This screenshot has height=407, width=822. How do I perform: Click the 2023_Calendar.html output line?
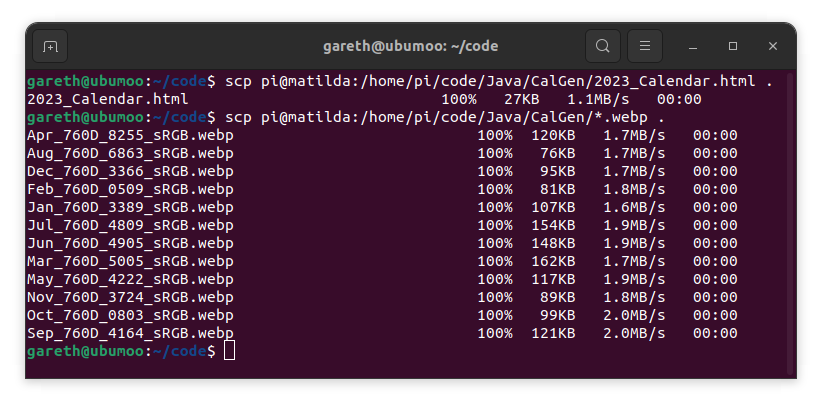tap(364, 100)
